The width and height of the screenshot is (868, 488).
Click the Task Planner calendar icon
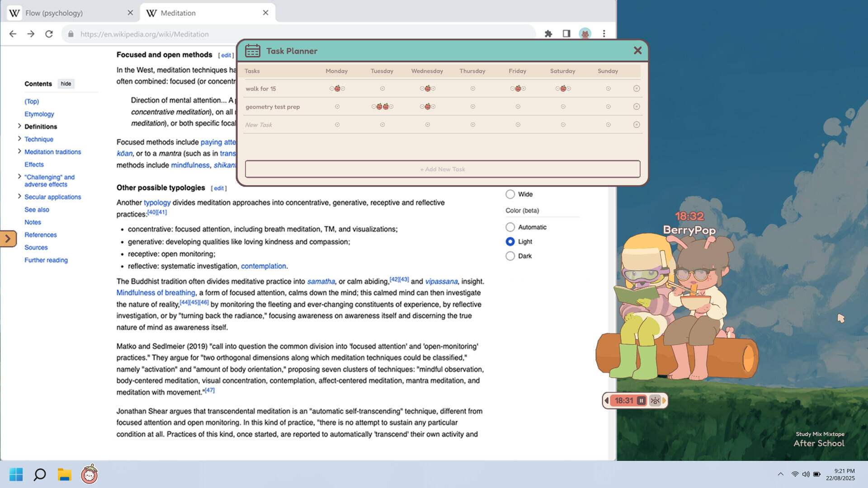pyautogui.click(x=253, y=51)
